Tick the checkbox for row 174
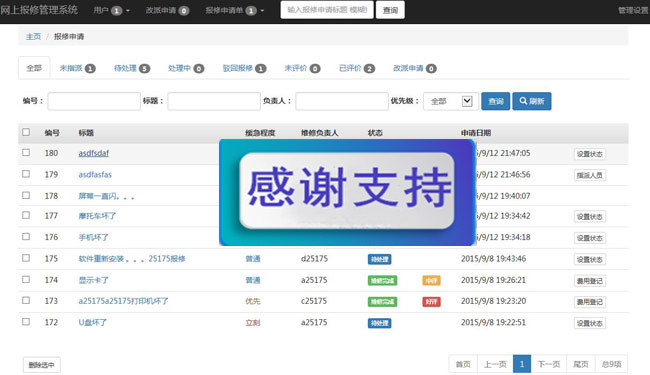Image resolution: width=650 pixels, height=375 pixels. 26,279
